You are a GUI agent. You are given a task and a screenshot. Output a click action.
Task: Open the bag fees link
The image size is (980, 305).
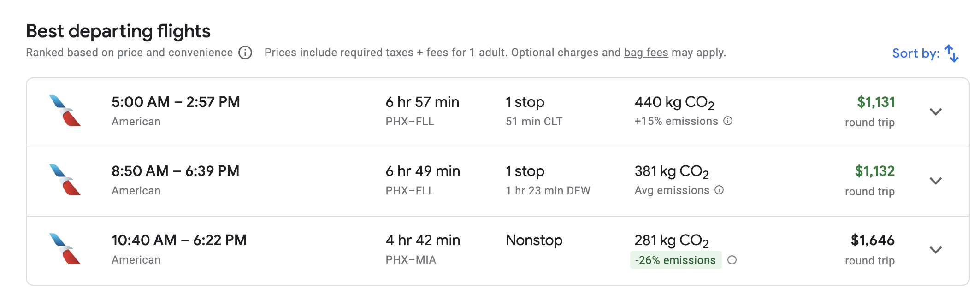[646, 53]
